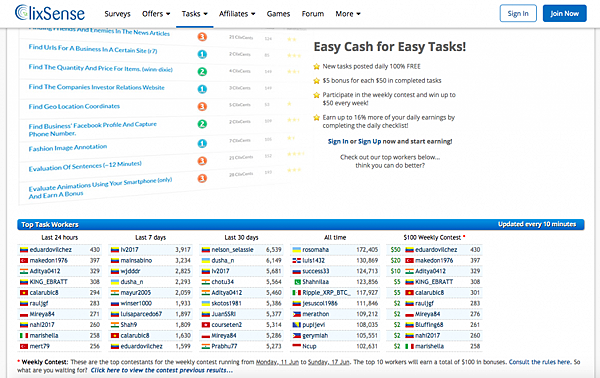Image resolution: width=600 pixels, height=378 pixels.
Task: Expand the More dropdown menu
Action: (348, 14)
